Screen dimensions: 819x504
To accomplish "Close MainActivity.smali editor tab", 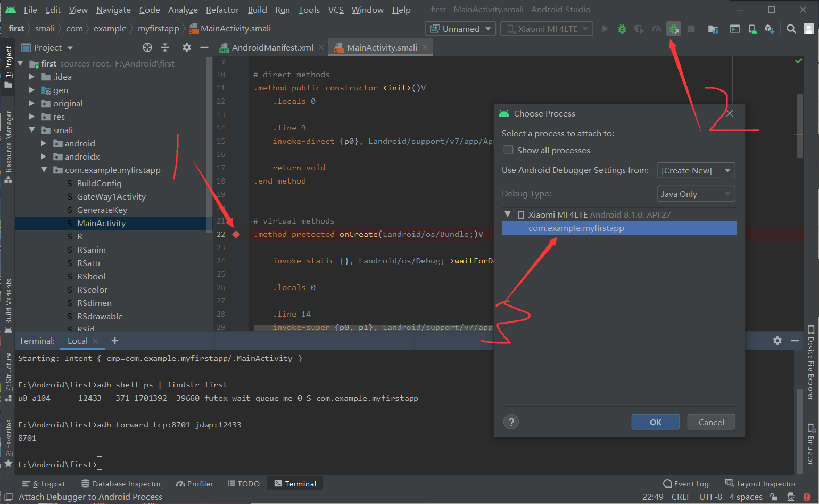I will pos(425,47).
